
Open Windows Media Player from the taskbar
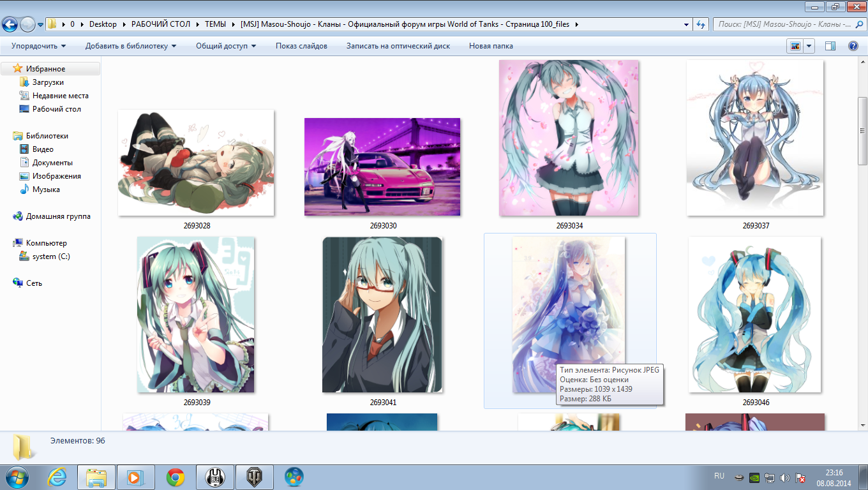click(x=136, y=477)
